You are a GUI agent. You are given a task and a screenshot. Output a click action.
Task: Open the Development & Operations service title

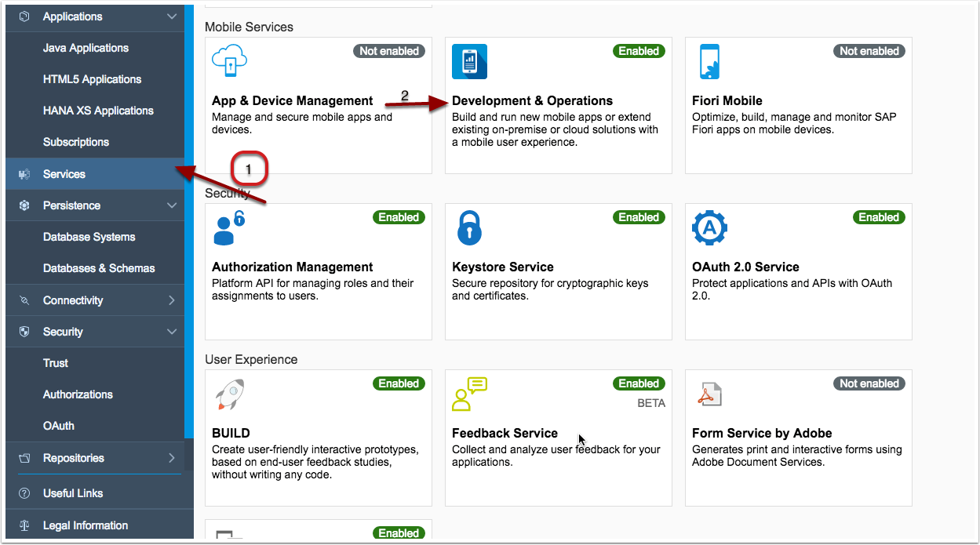coord(532,100)
